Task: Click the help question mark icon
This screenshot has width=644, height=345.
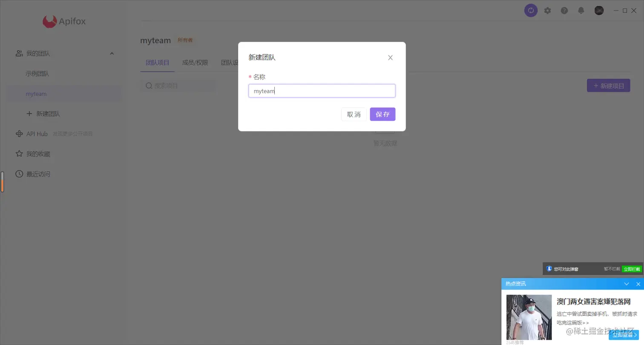Action: tap(564, 10)
